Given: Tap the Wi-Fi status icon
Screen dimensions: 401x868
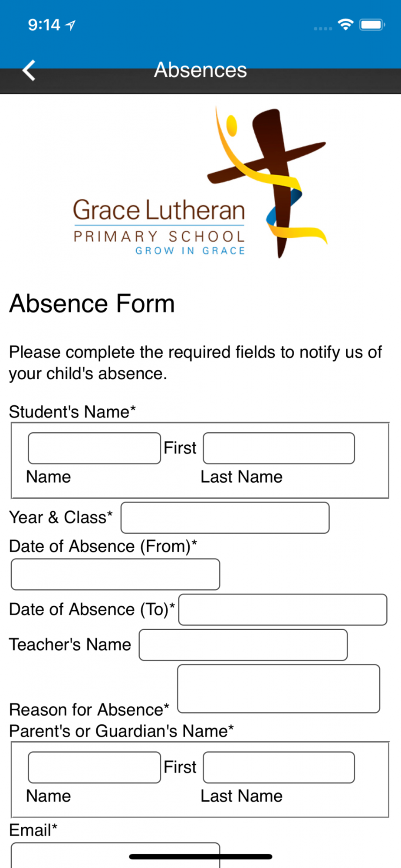Looking at the screenshot, I should point(345,25).
